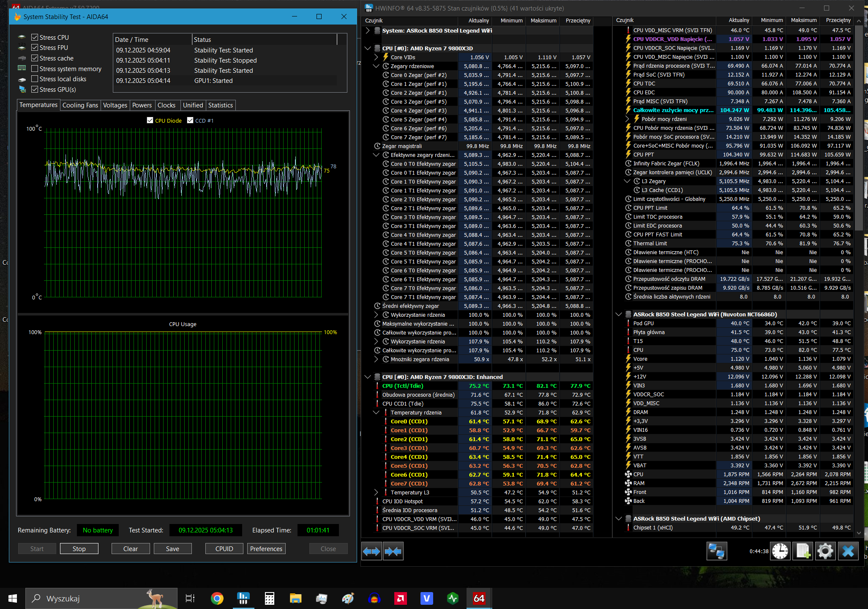Expand the Temperatury L3 sensor row
868x609 pixels.
tap(376, 492)
